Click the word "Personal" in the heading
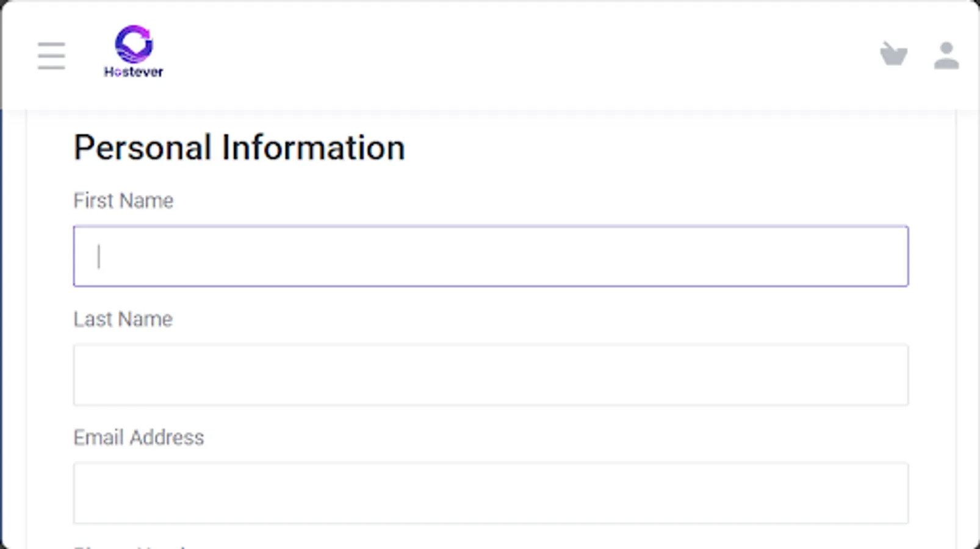Image resolution: width=980 pixels, height=549 pixels. click(143, 148)
